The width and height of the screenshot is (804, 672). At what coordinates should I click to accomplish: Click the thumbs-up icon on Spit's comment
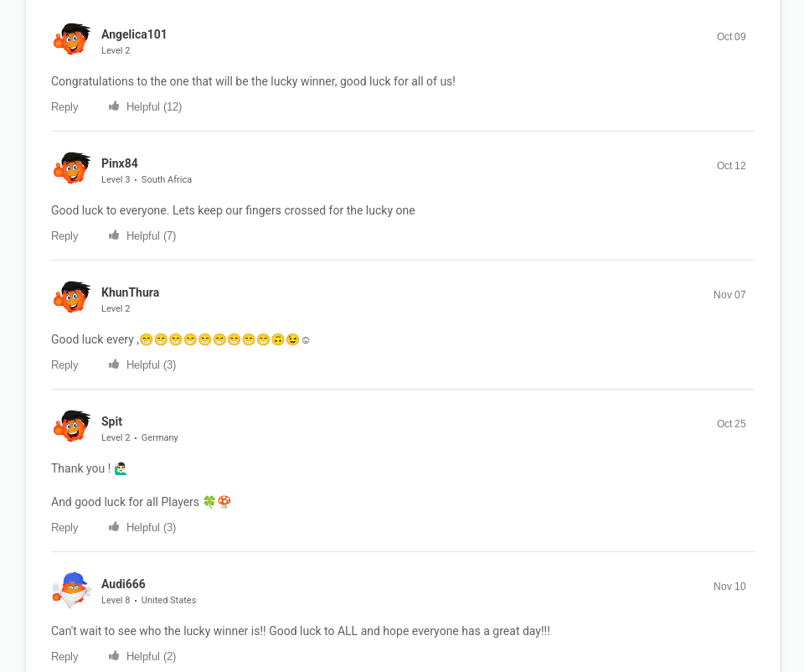click(x=115, y=526)
